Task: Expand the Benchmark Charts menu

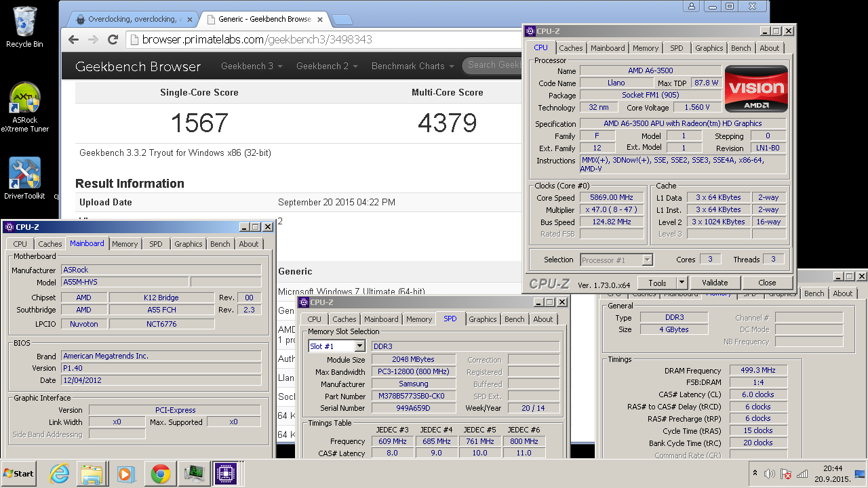Action: pos(412,66)
